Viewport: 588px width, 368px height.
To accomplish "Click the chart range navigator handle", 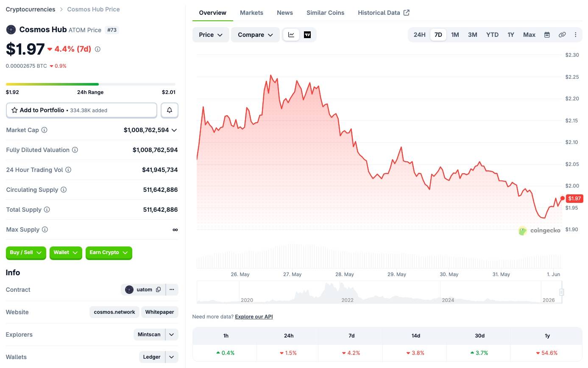I will (x=561, y=292).
